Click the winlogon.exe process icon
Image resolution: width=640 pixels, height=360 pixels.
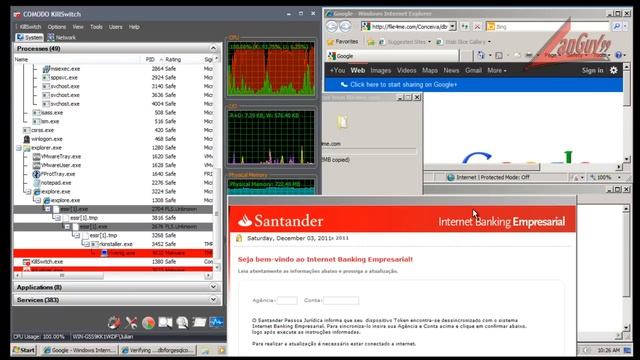point(27,139)
